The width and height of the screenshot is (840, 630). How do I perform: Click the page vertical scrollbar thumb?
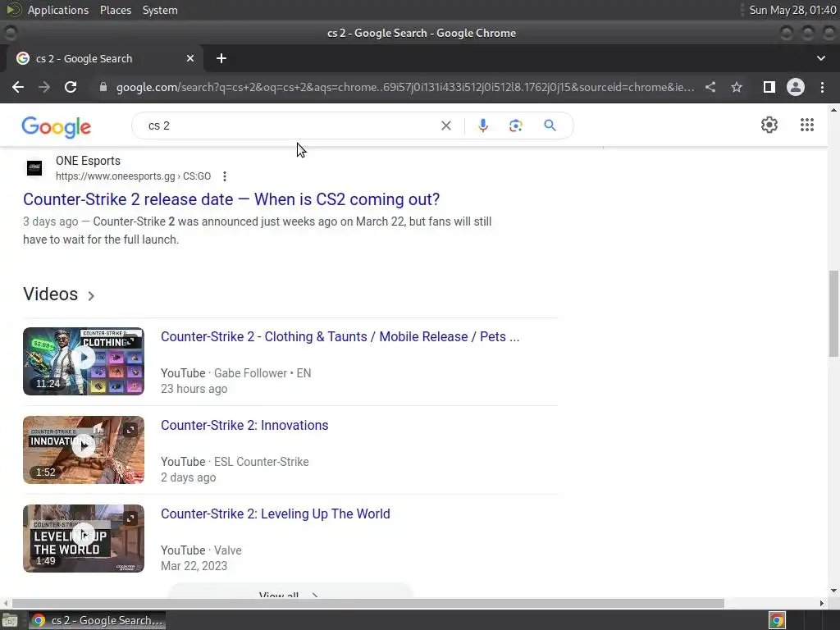(x=833, y=313)
